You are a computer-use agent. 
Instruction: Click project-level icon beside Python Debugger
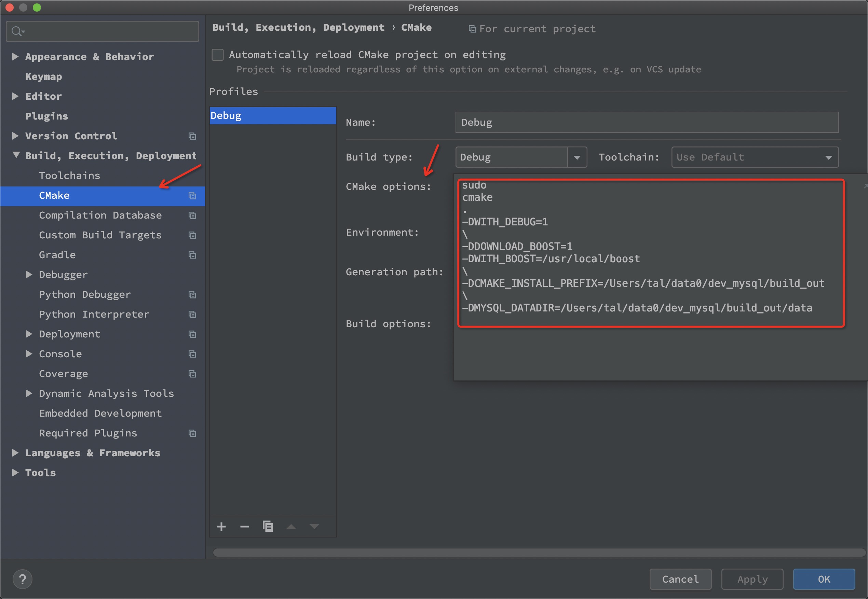pos(192,295)
